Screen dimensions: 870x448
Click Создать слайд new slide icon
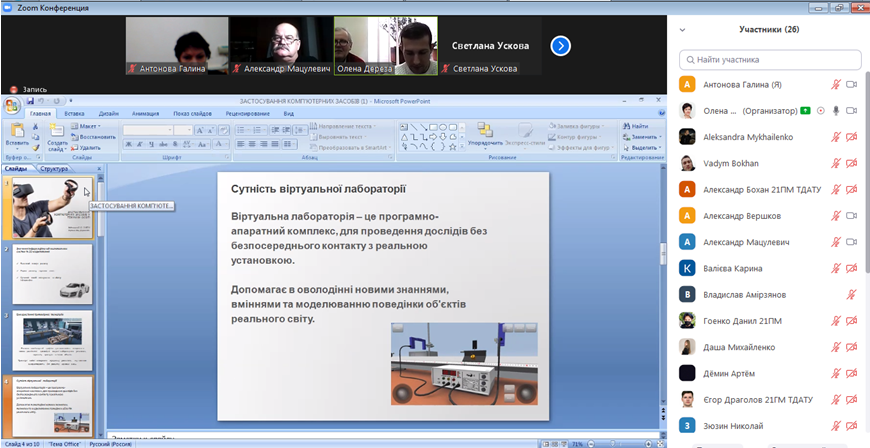click(x=56, y=130)
